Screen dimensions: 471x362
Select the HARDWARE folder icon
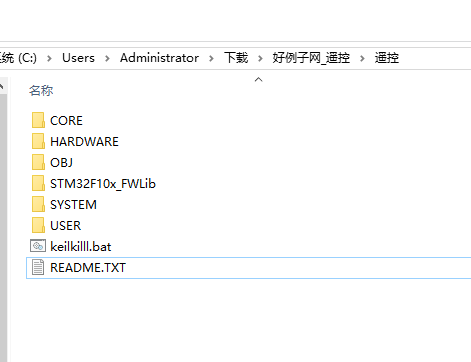(x=38, y=141)
